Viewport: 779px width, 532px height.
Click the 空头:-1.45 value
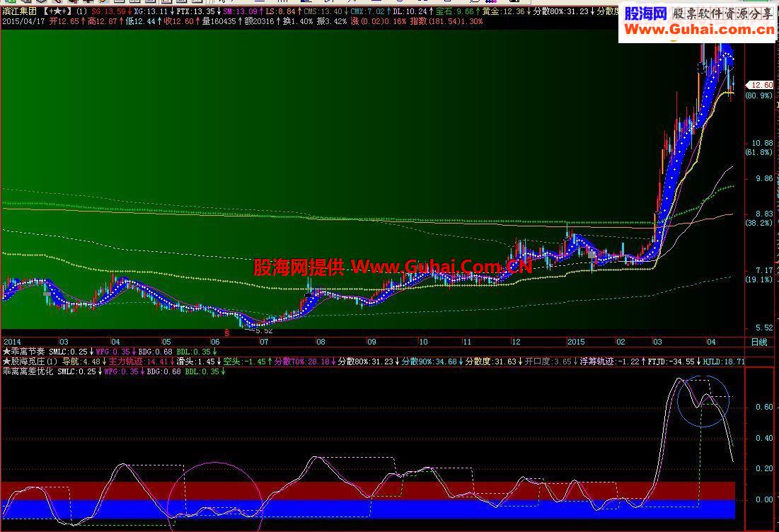tap(244, 362)
